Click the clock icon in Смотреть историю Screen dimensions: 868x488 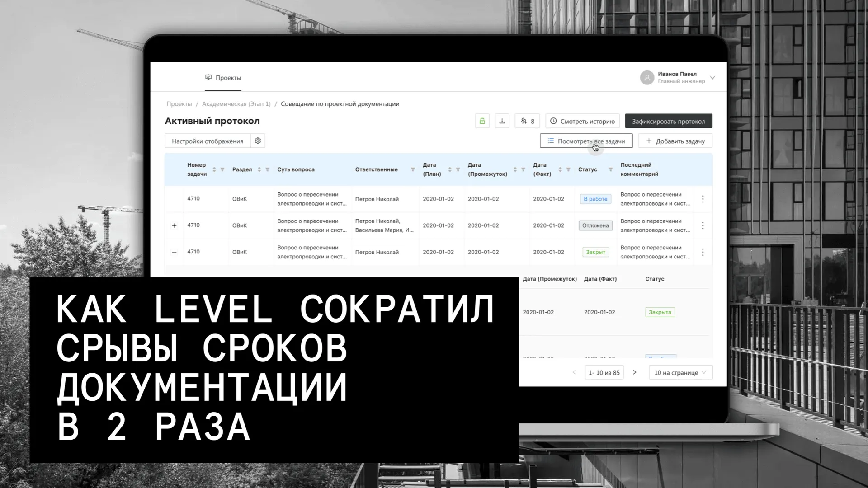[x=553, y=121]
